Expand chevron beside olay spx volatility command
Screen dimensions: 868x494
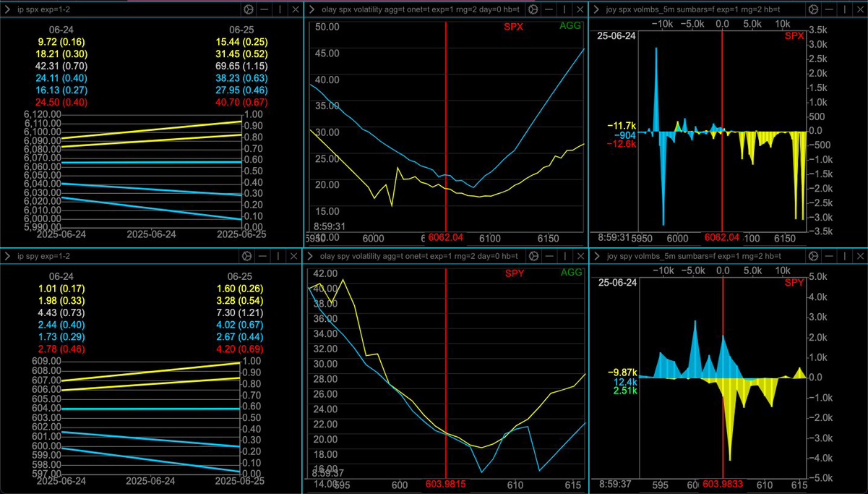pos(311,9)
